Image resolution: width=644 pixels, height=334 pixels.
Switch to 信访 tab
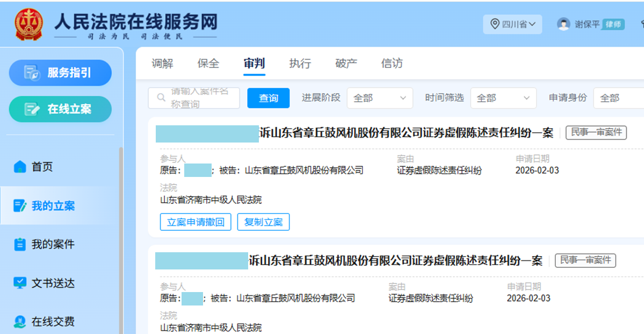pyautogui.click(x=392, y=63)
